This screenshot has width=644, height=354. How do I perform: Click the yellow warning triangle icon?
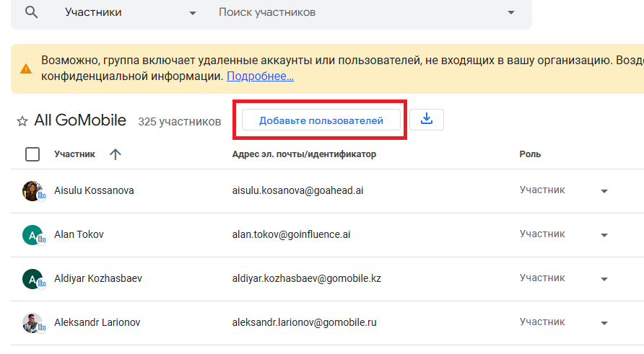pos(26,69)
